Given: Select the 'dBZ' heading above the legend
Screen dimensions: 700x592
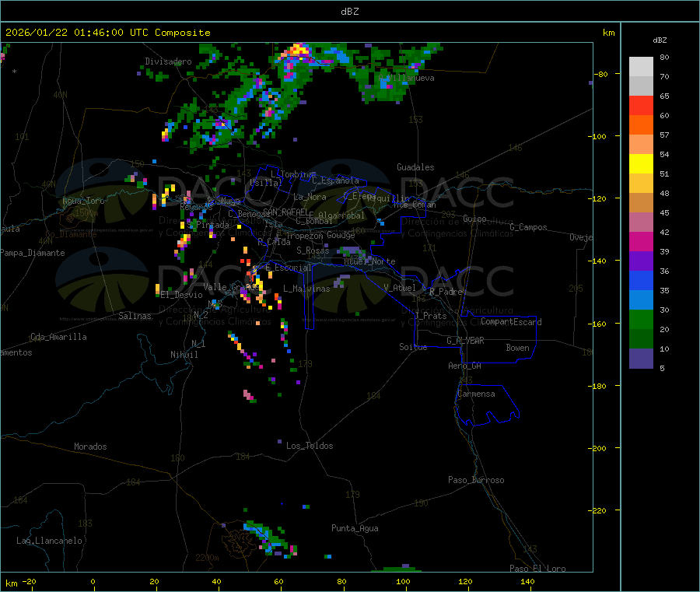Looking at the screenshot, I should click(x=660, y=40).
